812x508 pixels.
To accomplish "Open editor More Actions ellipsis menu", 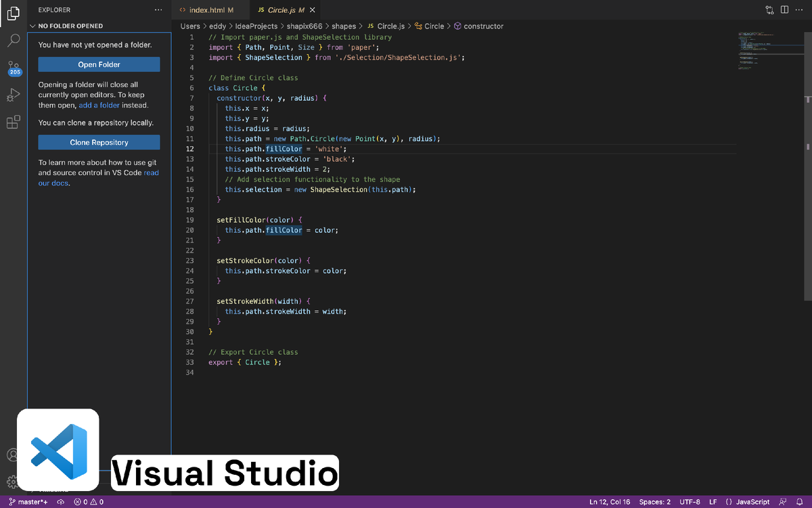I will point(799,10).
